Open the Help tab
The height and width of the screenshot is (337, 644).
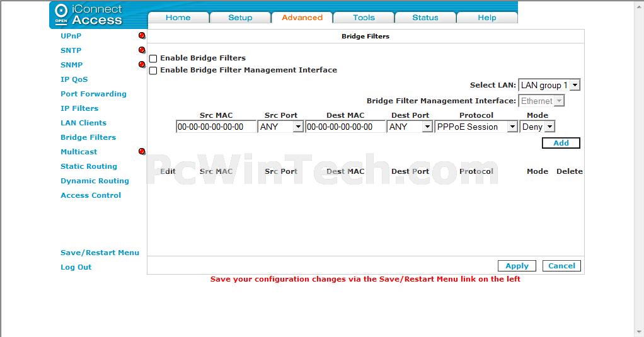coord(487,18)
